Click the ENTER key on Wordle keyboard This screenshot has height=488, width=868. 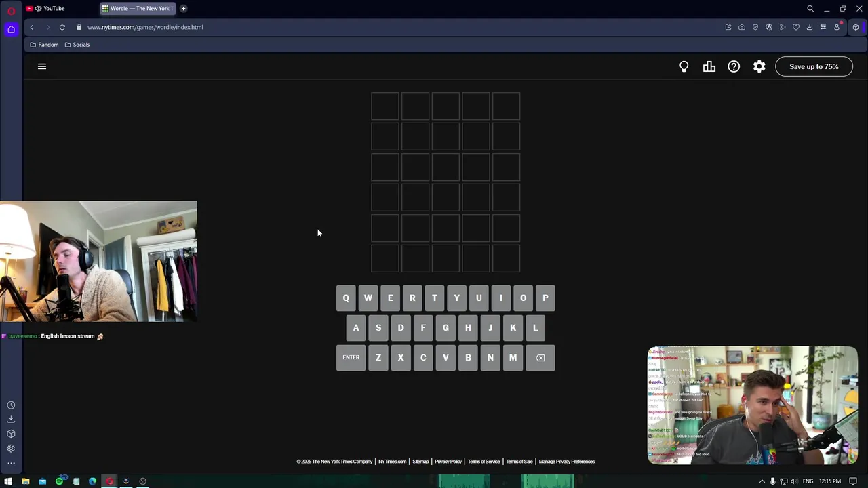click(x=351, y=358)
